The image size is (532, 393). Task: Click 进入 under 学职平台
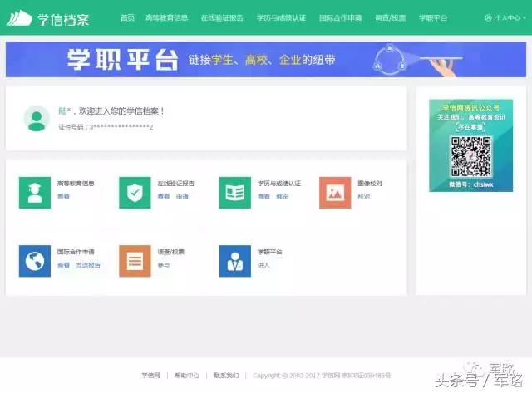pyautogui.click(x=264, y=265)
